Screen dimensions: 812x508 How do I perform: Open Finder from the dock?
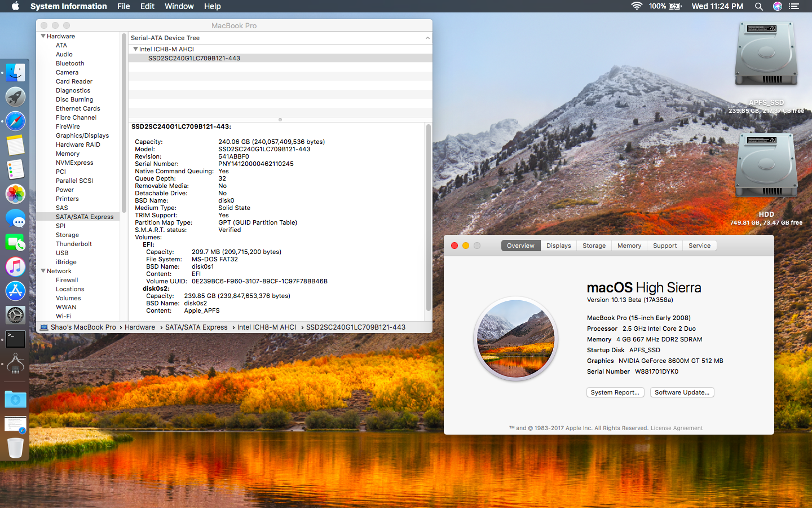(15, 72)
